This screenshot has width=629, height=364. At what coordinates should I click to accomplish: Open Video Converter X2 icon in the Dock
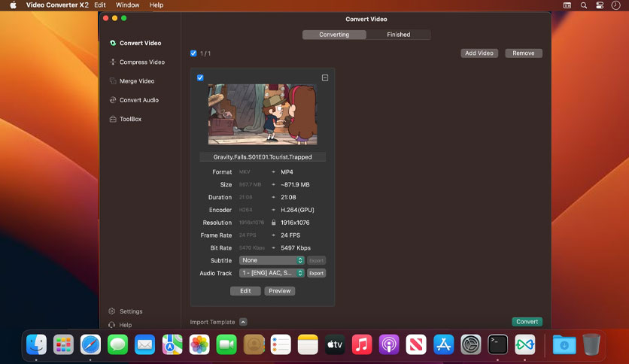(x=525, y=344)
